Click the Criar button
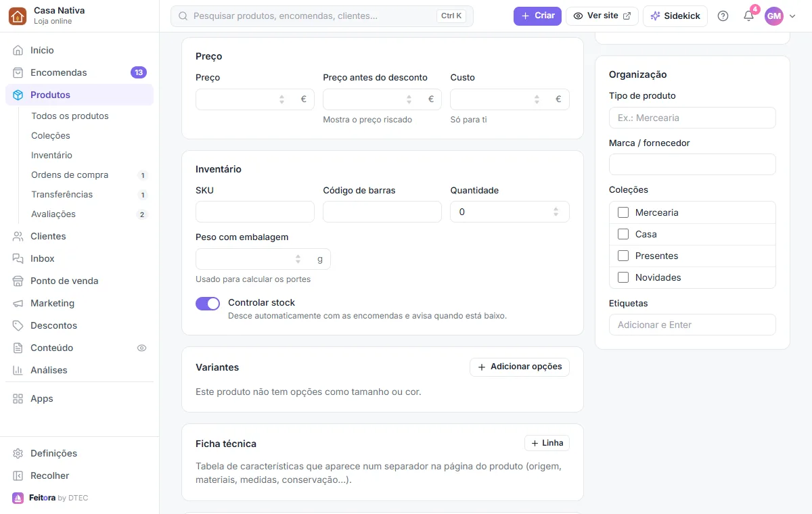The image size is (812, 514). click(x=537, y=16)
